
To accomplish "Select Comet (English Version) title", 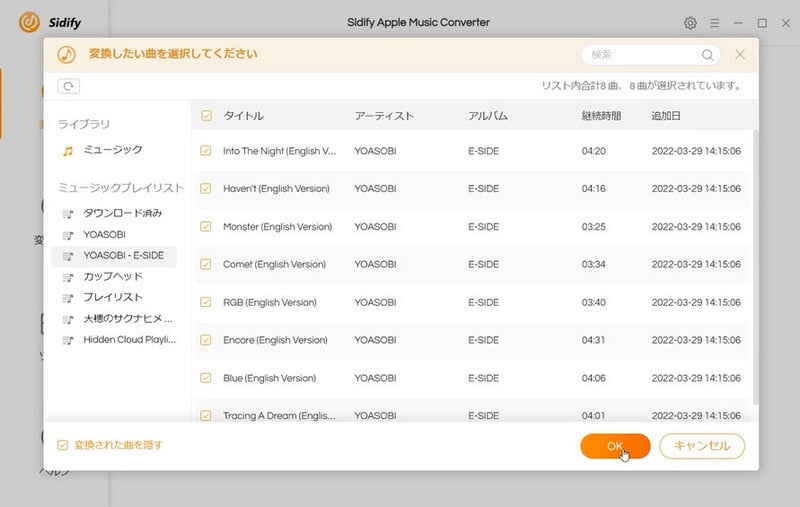I will click(274, 264).
